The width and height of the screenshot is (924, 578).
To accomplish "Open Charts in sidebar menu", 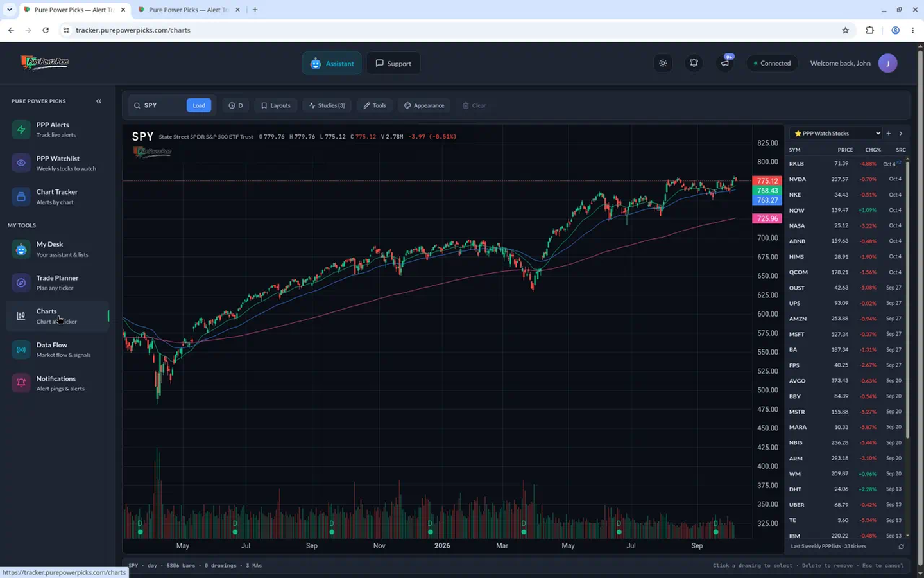I will coord(58,316).
